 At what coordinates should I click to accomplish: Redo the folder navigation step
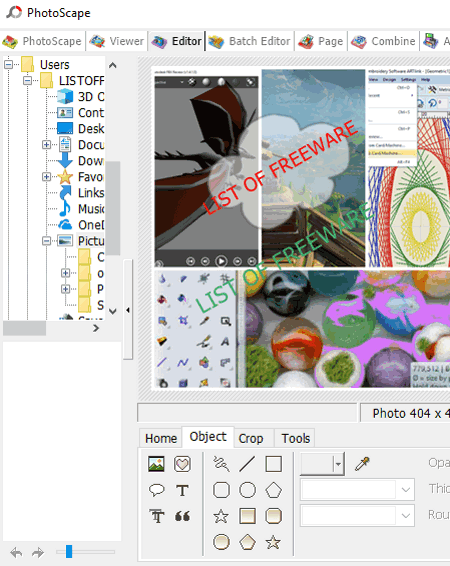pos(38,552)
